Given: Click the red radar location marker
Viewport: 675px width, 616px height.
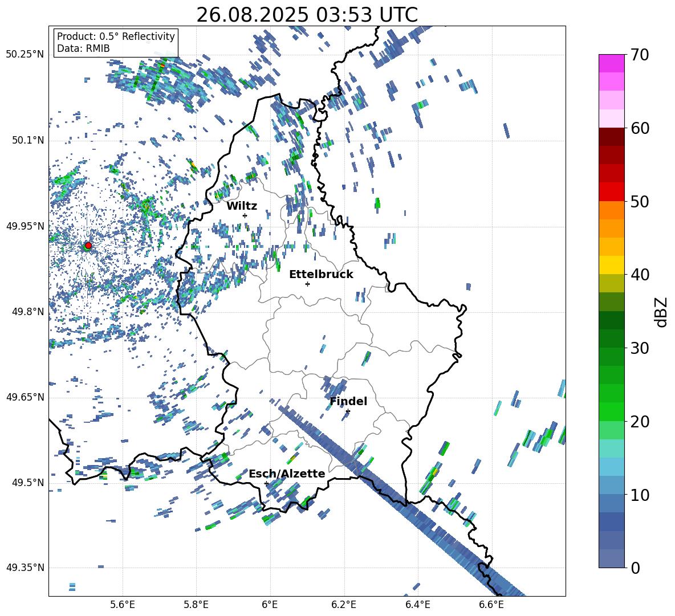Looking at the screenshot, I should tap(88, 246).
